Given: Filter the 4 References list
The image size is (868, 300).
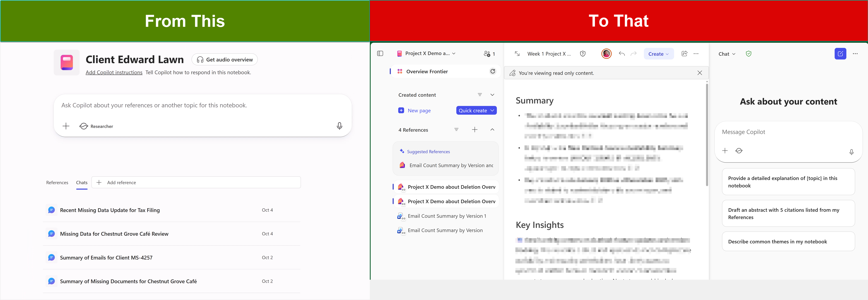Looking at the screenshot, I should click(456, 130).
